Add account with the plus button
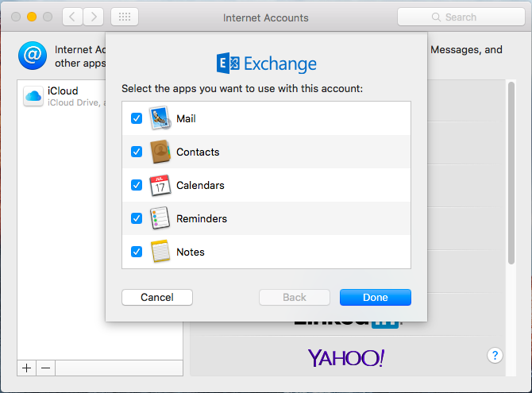This screenshot has height=393, width=532. pyautogui.click(x=26, y=368)
